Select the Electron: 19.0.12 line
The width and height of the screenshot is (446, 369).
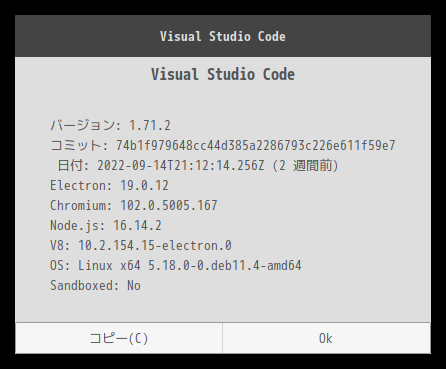coord(109,185)
